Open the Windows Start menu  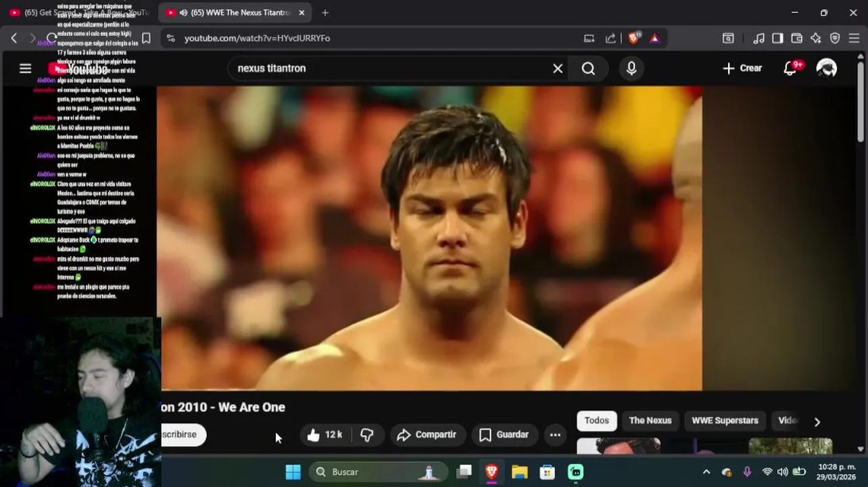pos(293,472)
